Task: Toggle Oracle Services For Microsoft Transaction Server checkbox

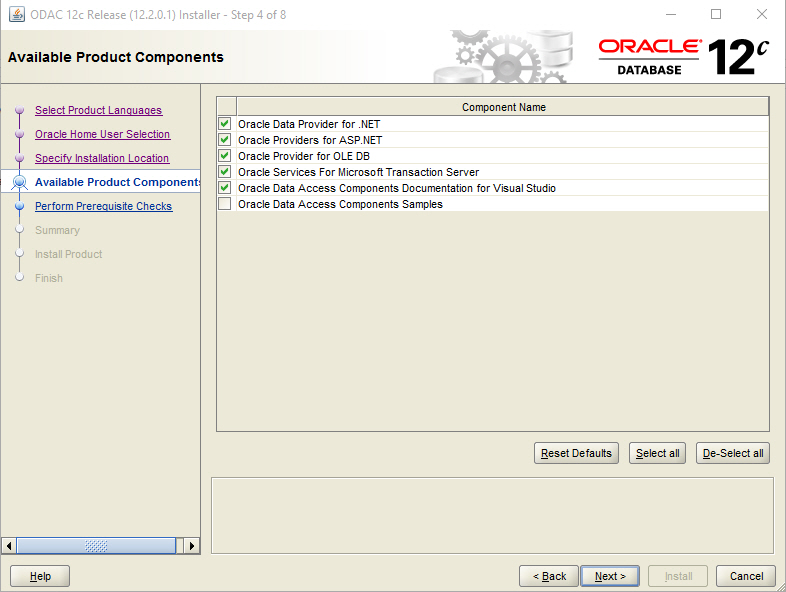Action: click(x=225, y=171)
